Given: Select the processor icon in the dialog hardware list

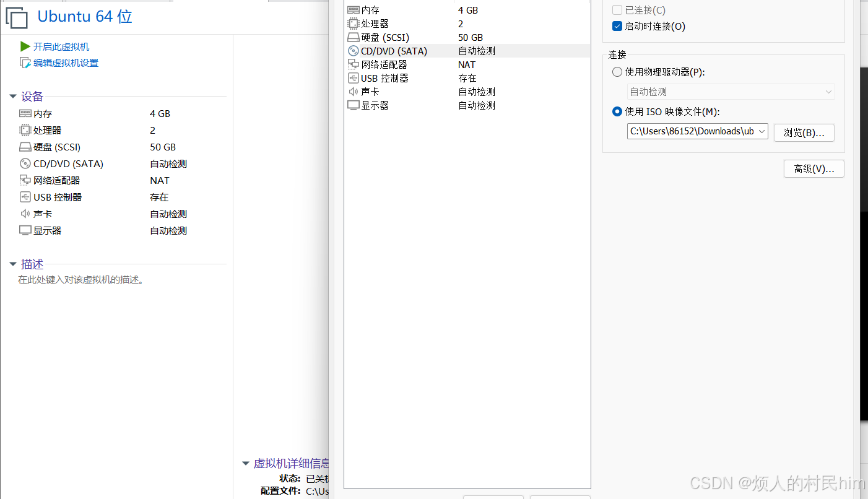Looking at the screenshot, I should click(x=353, y=24).
